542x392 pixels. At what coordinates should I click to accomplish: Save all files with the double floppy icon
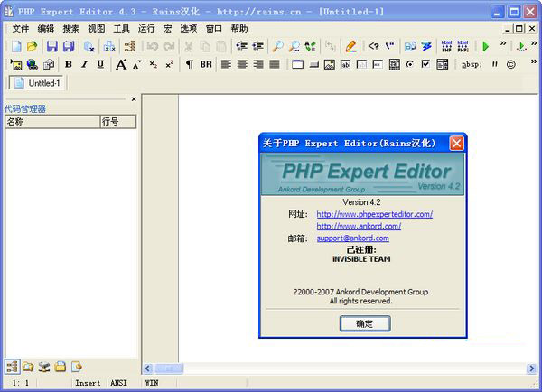click(69, 46)
